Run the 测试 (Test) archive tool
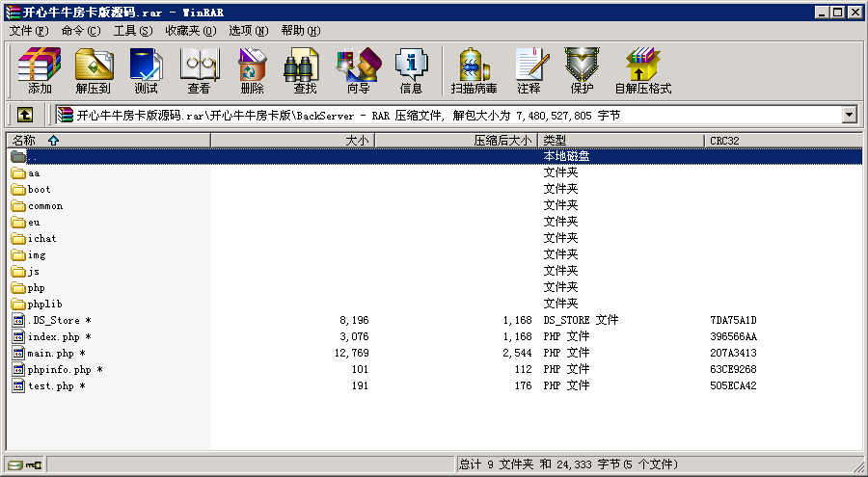The image size is (868, 477). (x=146, y=70)
